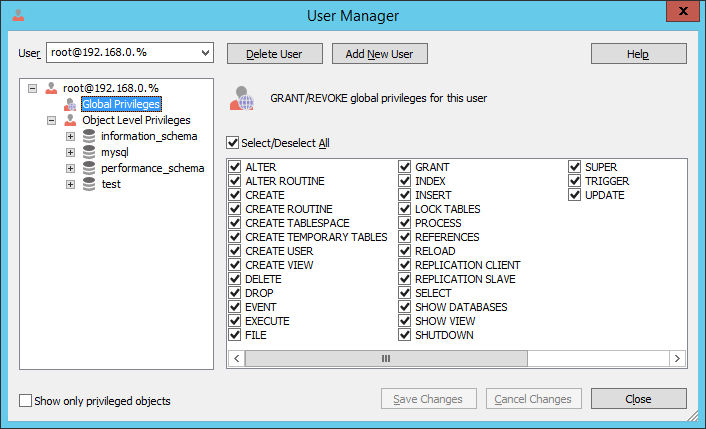Select the Global Privileges globe-user icon
Image resolution: width=706 pixels, height=429 pixels.
70,104
